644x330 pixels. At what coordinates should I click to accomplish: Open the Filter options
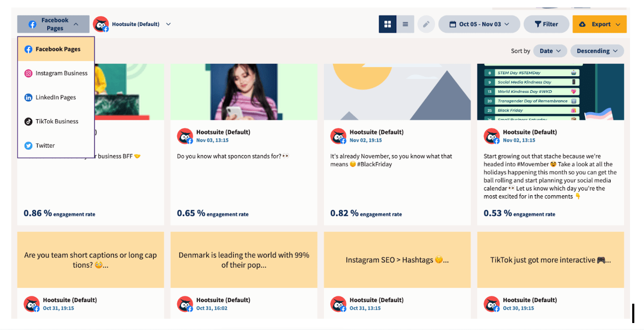tap(546, 24)
